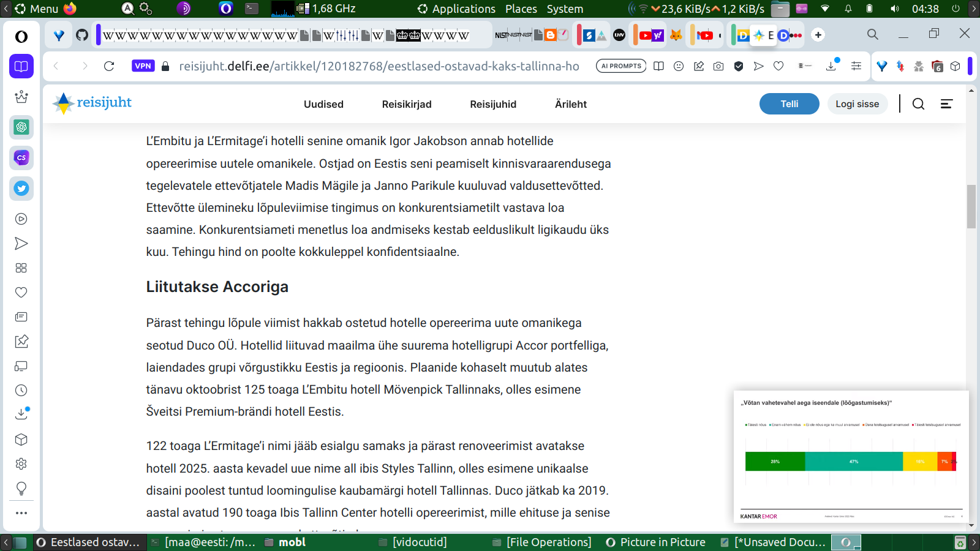
Task: Open the Picture in Picture taskbar window
Action: pos(655,542)
